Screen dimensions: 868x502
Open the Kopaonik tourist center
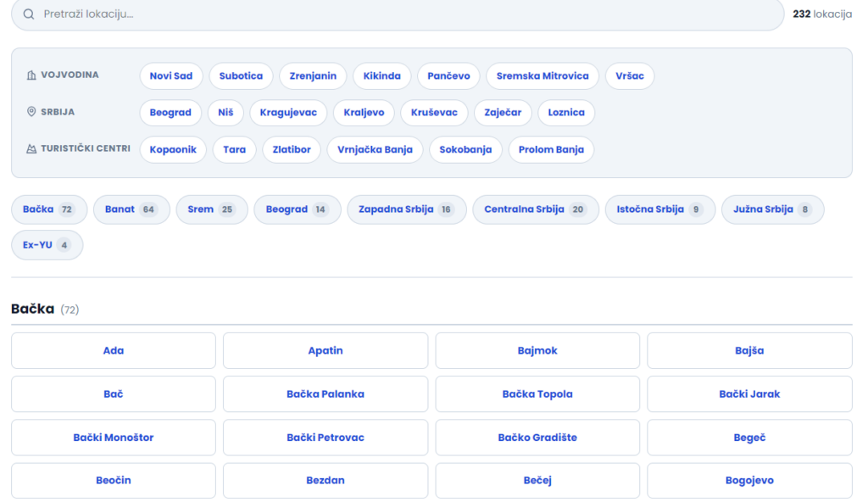[x=173, y=150]
